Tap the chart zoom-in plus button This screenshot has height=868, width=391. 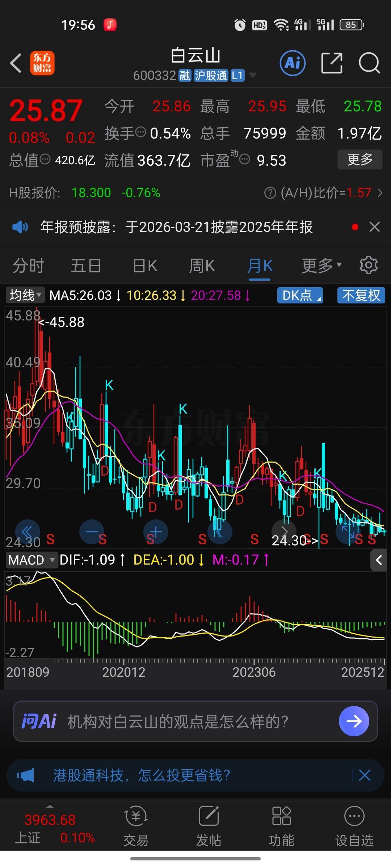point(156,532)
